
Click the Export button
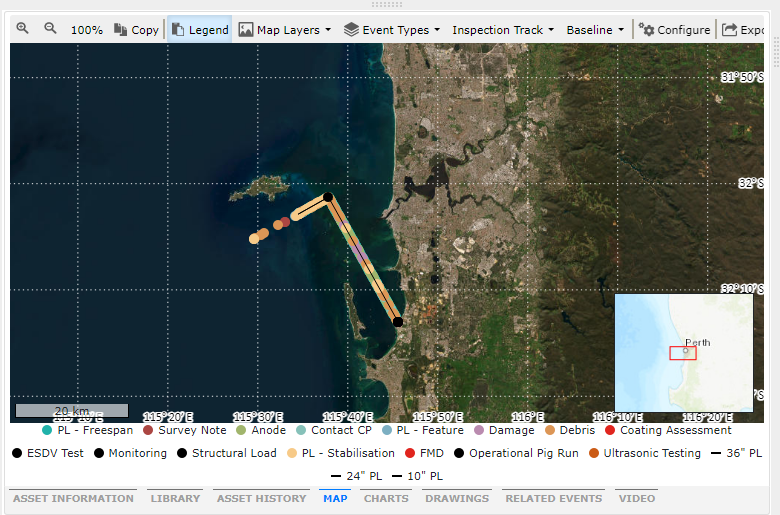pyautogui.click(x=743, y=30)
